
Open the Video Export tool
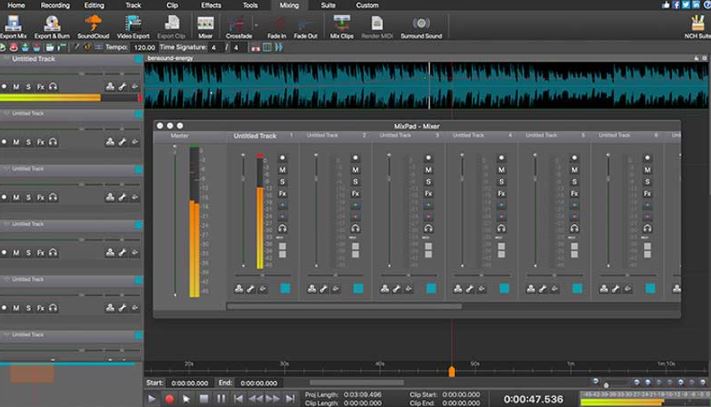[133, 27]
